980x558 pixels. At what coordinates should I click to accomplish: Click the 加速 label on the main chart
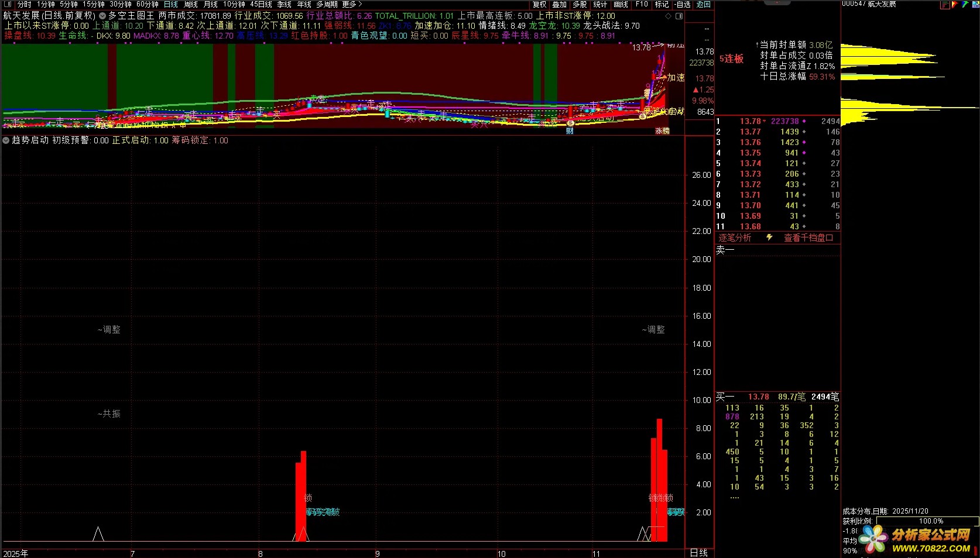coord(676,77)
